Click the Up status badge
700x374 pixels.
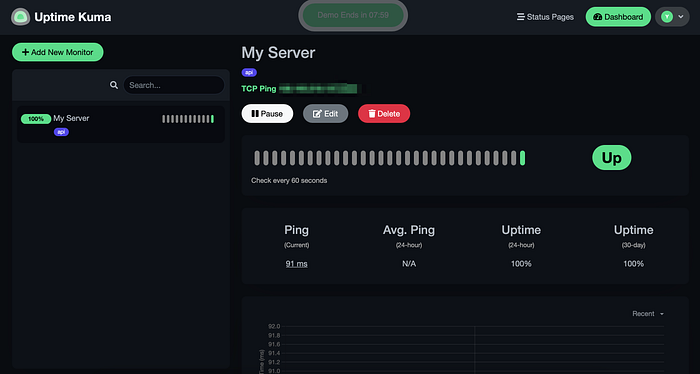coord(612,158)
